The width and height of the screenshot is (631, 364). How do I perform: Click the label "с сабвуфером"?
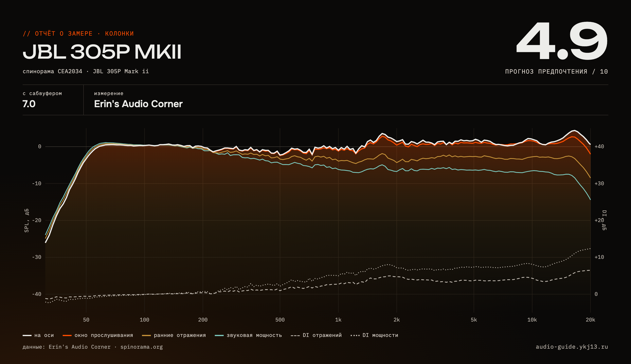42,93
